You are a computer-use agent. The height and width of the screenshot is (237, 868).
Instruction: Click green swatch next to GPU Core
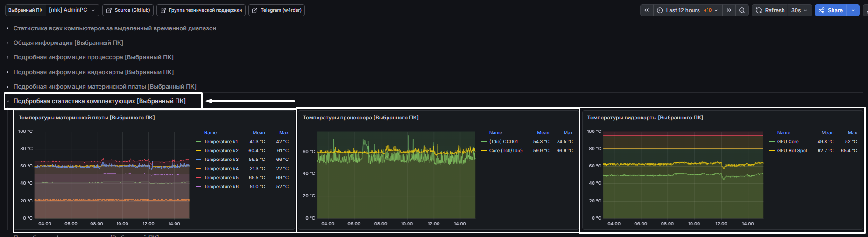click(x=772, y=142)
